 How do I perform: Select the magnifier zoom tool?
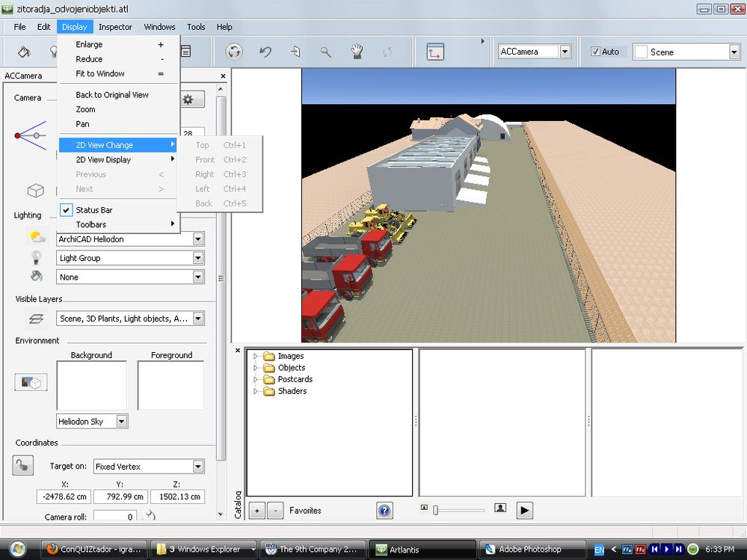(326, 52)
